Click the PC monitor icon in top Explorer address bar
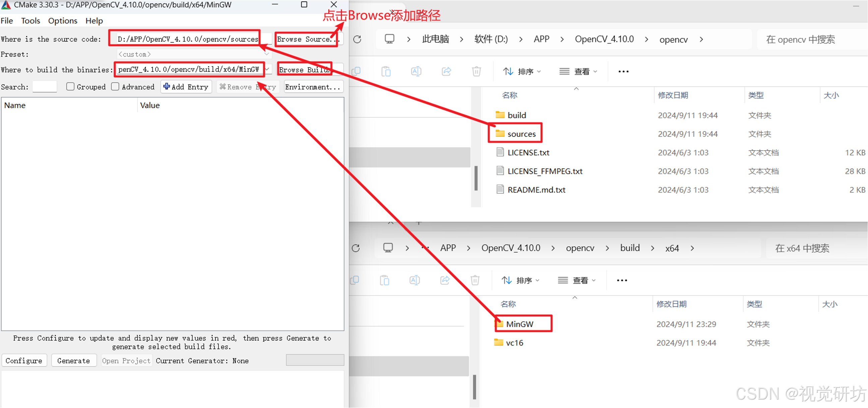Image resolution: width=868 pixels, height=408 pixels. click(389, 39)
